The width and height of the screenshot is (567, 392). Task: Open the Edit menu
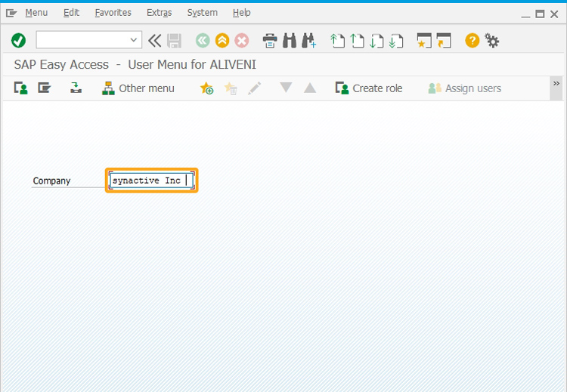pyautogui.click(x=71, y=13)
